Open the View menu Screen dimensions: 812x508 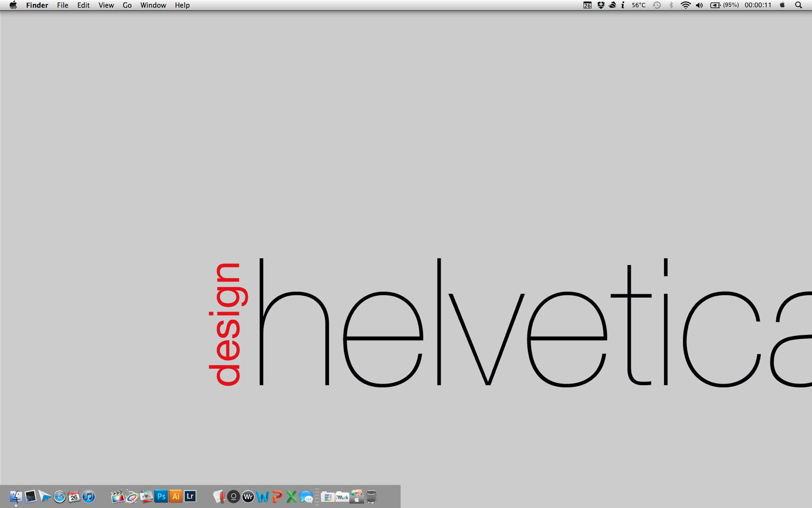(x=106, y=5)
